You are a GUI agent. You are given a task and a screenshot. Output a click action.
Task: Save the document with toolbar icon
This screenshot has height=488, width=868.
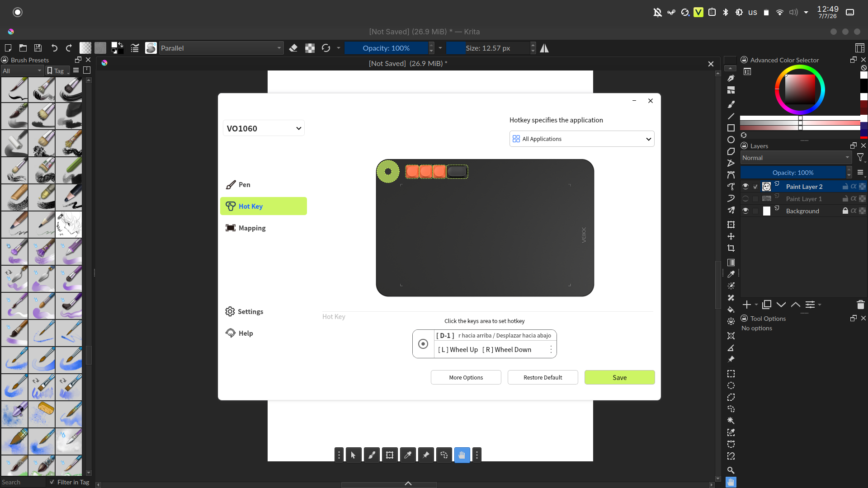point(38,48)
